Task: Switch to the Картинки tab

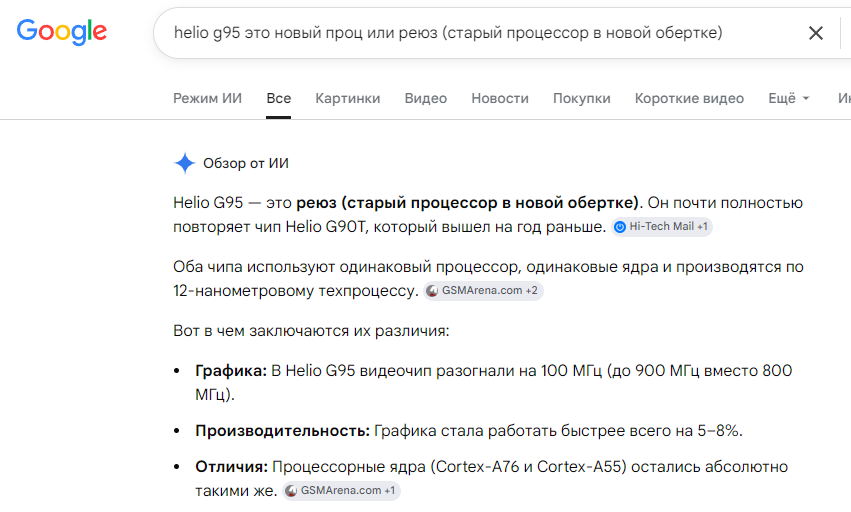Action: [347, 98]
